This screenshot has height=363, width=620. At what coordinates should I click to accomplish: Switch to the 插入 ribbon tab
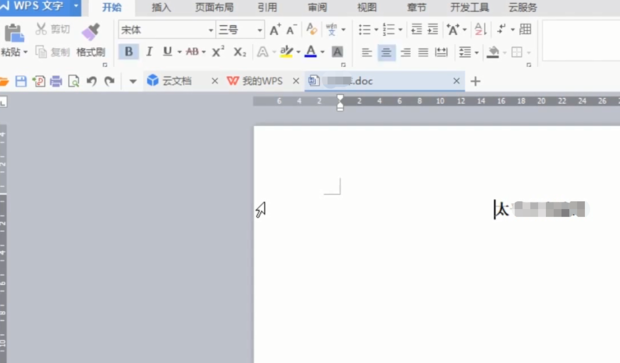tap(161, 8)
